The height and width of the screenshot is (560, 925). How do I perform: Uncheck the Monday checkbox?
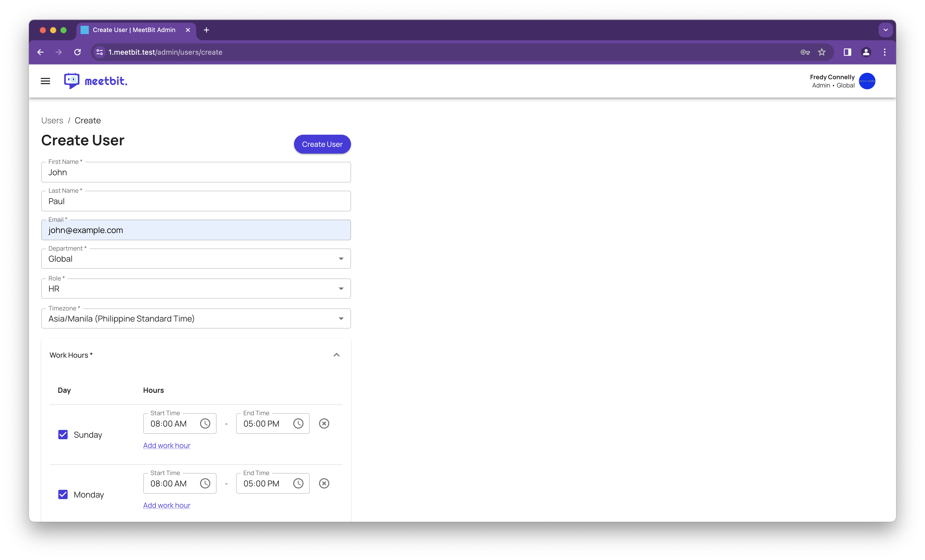coord(63,495)
